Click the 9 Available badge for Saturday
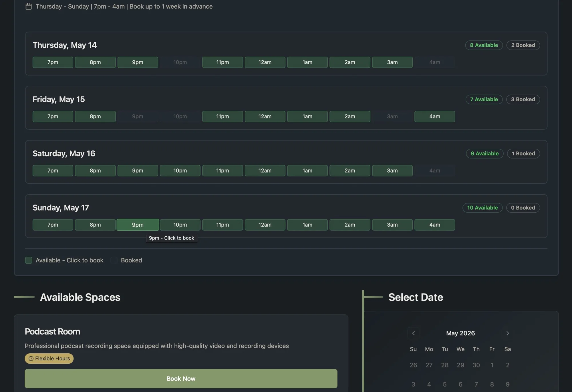The height and width of the screenshot is (392, 572). point(485,154)
